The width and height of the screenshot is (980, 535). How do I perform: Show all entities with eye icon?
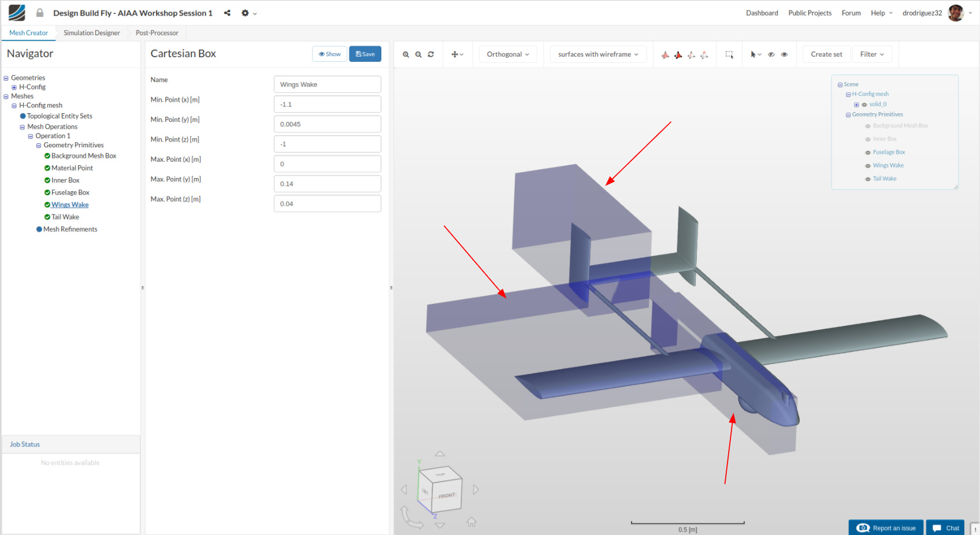(x=784, y=54)
